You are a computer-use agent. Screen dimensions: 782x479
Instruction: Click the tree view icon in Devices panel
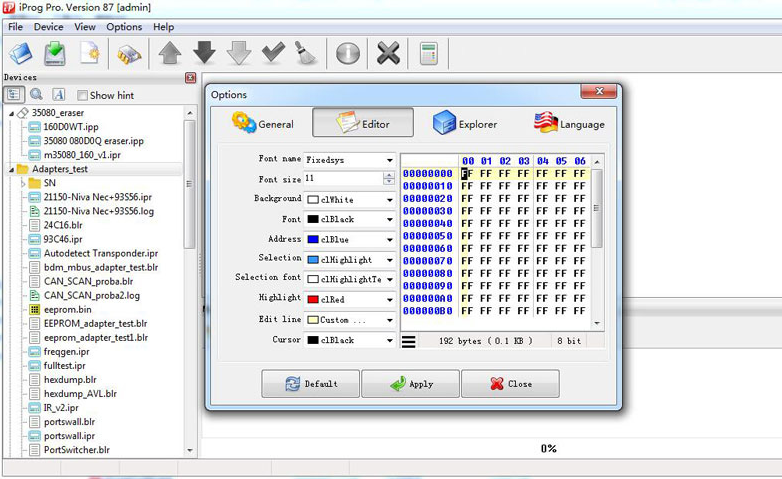click(13, 94)
